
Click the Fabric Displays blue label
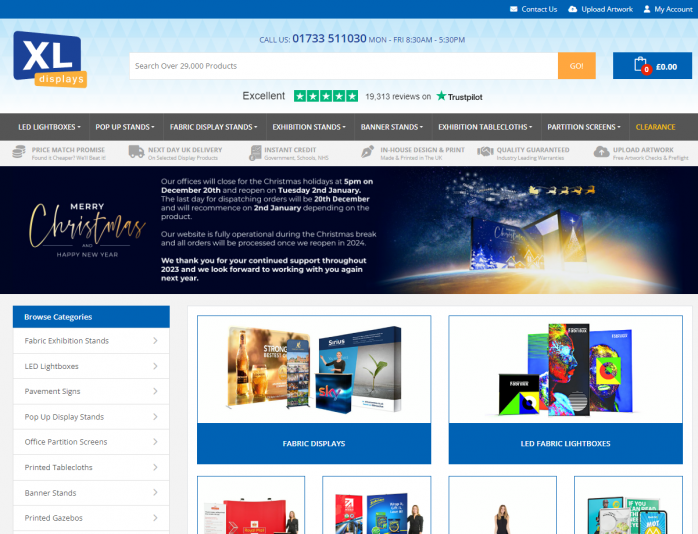tap(314, 444)
